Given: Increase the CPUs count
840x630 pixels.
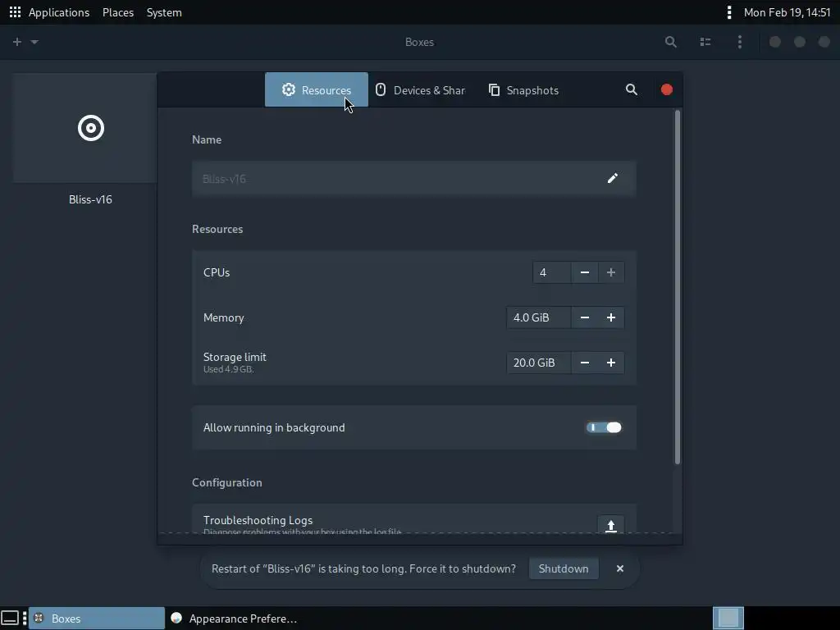Looking at the screenshot, I should (x=610, y=272).
